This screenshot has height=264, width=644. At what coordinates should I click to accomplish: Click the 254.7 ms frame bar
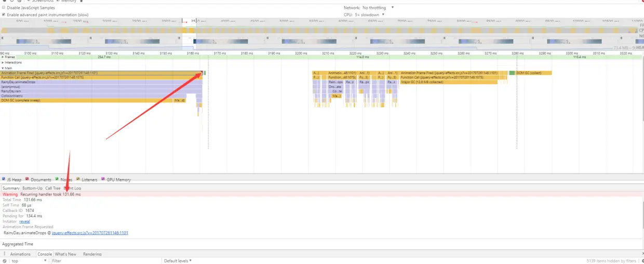104,57
